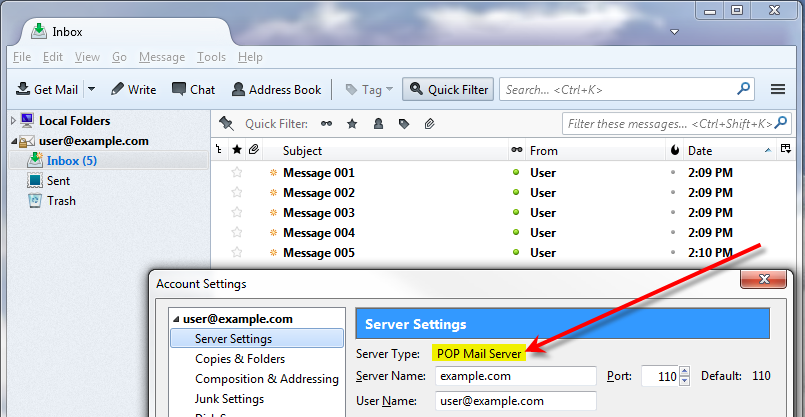805x417 pixels.
Task: Toggle the pin to keep filters applied
Action: [226, 124]
